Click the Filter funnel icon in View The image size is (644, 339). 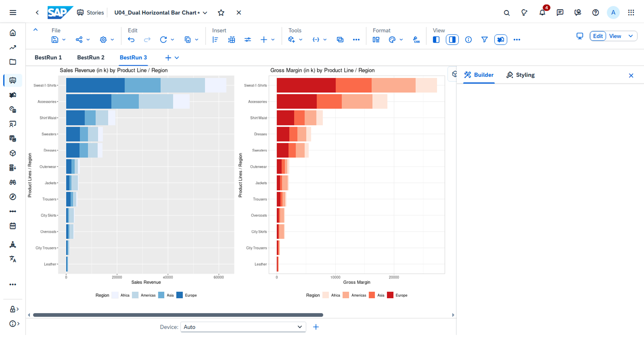tap(485, 40)
